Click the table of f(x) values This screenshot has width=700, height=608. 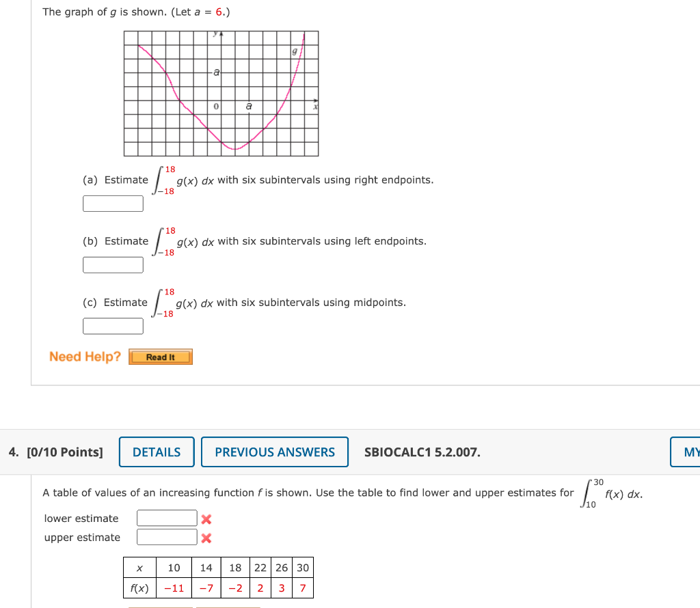(x=218, y=577)
